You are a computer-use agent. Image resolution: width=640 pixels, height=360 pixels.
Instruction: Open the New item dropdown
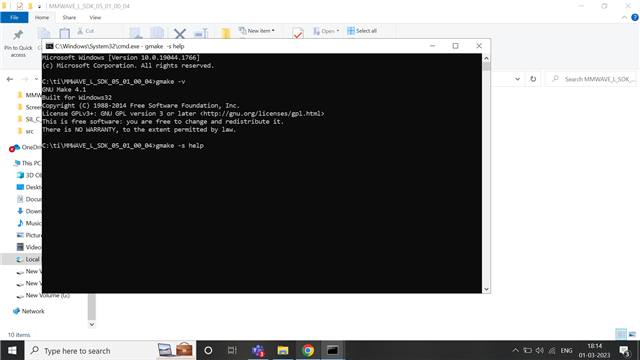[x=257, y=31]
